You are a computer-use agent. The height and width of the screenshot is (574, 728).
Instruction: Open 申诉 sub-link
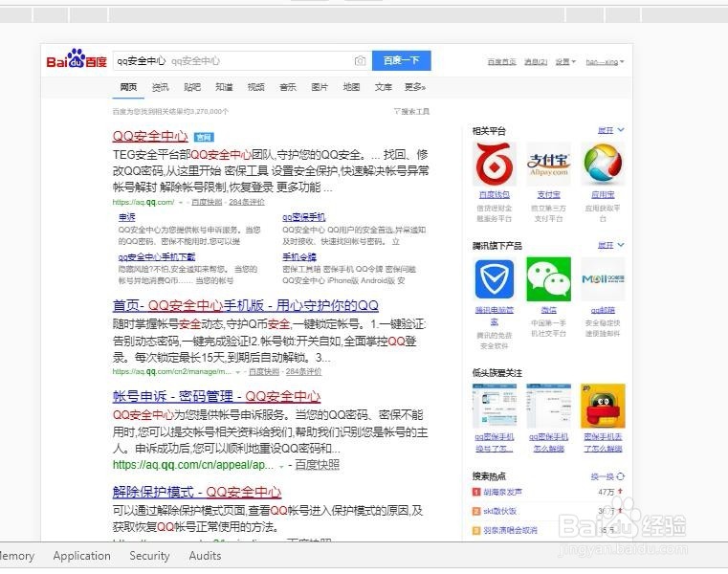click(x=126, y=217)
